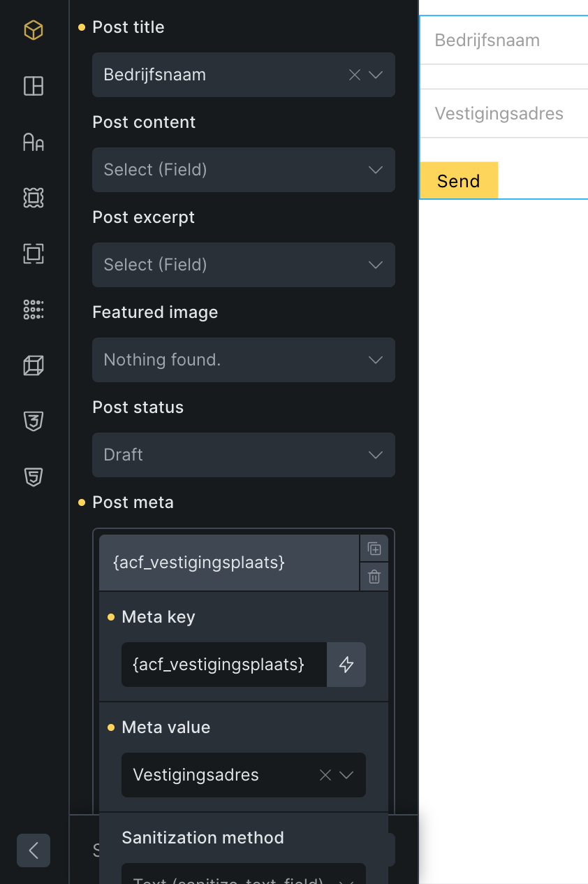Click the dotted grid icon in sidebar

[34, 309]
